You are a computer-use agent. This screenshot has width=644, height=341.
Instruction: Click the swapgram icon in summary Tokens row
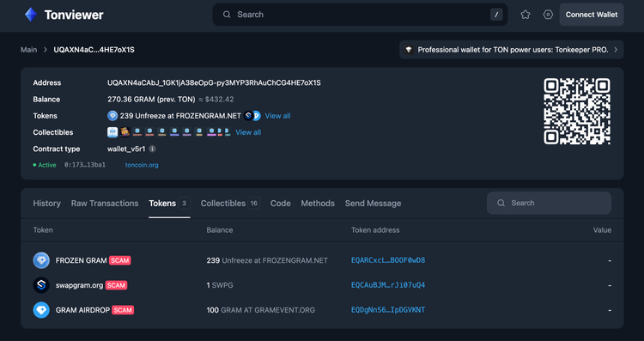pos(248,116)
